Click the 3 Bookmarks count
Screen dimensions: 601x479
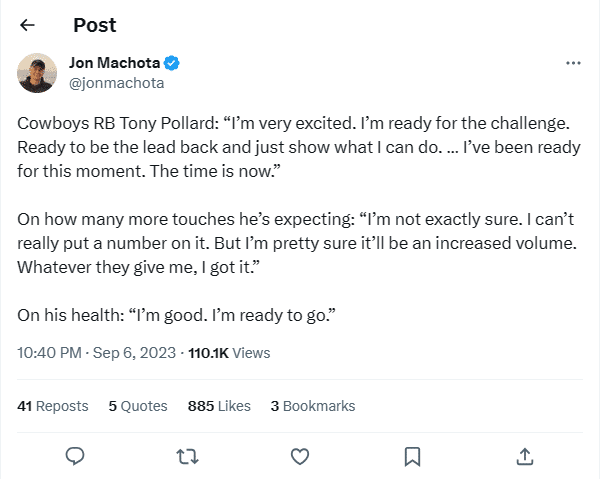click(x=313, y=406)
